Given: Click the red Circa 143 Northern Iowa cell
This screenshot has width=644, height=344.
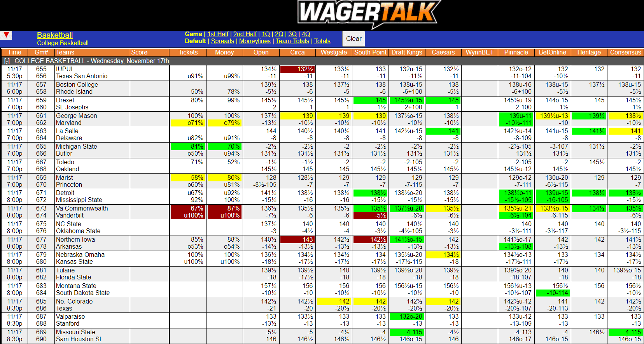Looking at the screenshot, I should pos(297,240).
